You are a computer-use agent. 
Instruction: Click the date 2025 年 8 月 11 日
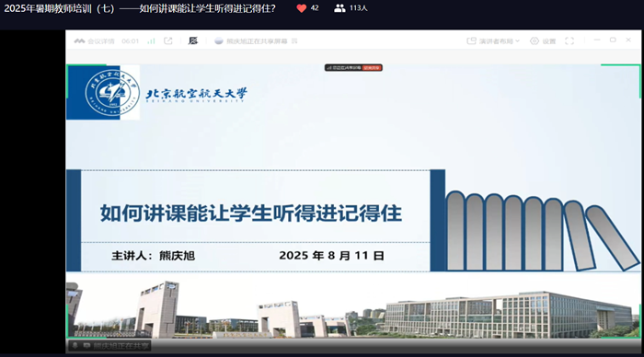coord(331,256)
